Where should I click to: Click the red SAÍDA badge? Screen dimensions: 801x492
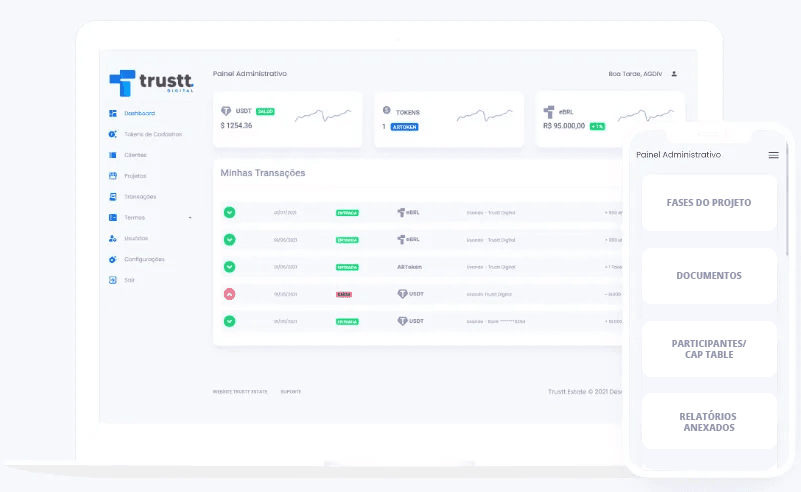pyautogui.click(x=344, y=294)
